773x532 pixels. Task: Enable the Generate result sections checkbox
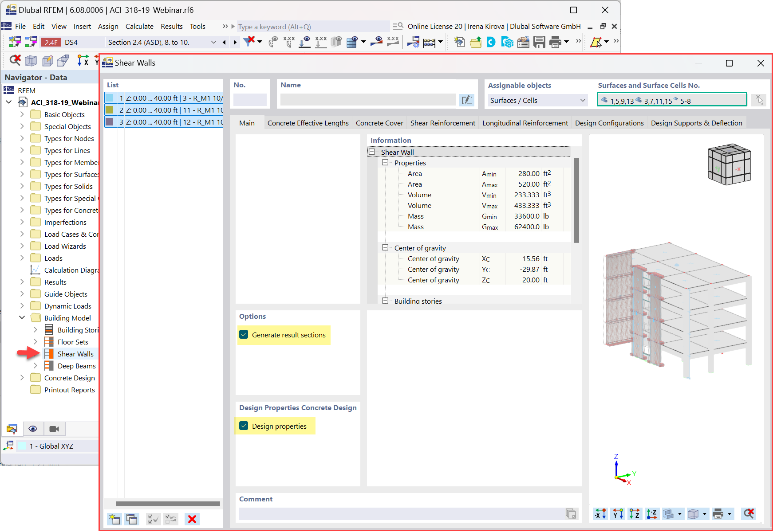click(244, 335)
